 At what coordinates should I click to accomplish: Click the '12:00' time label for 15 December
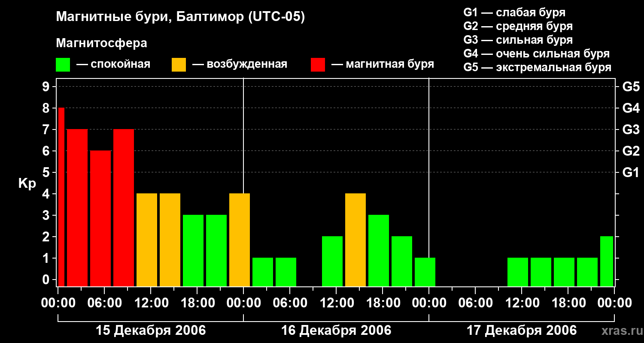tap(151, 303)
